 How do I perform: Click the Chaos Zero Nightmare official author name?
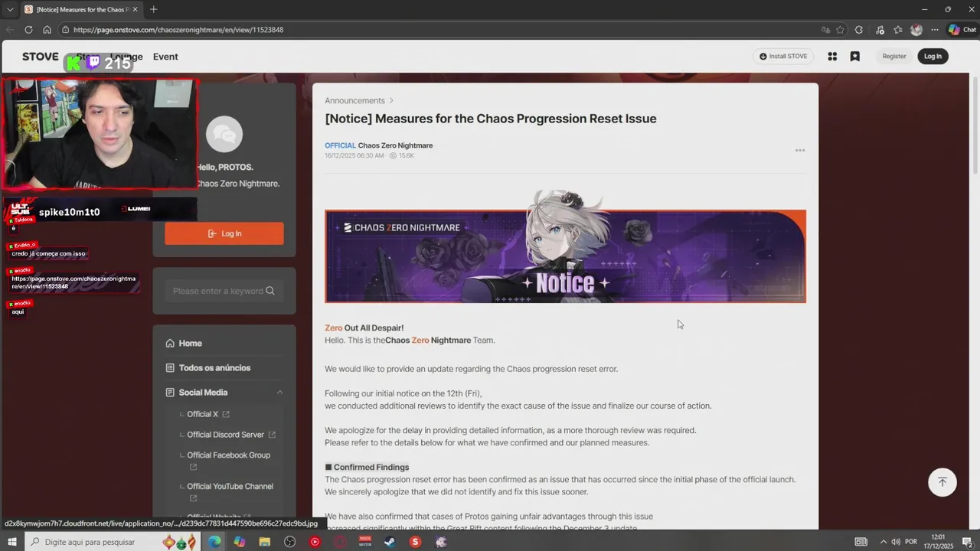coord(395,145)
